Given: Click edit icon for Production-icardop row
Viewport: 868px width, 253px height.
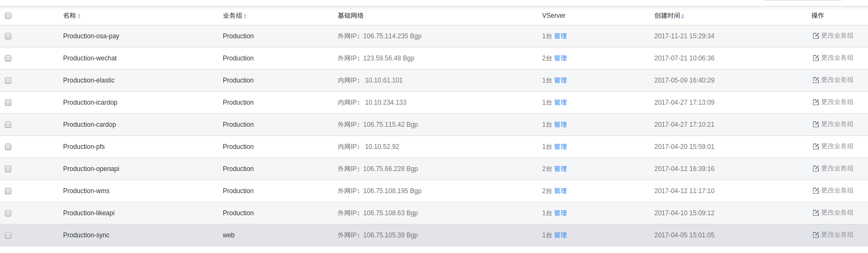Looking at the screenshot, I should [816, 102].
